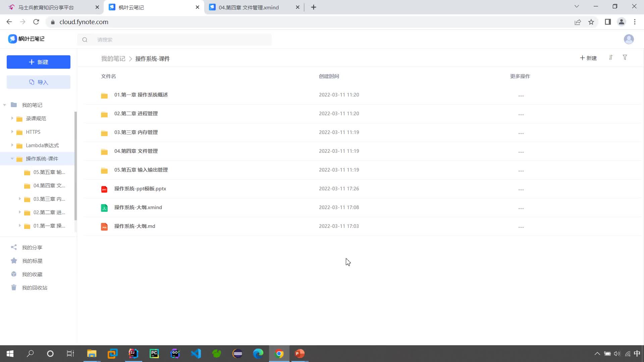The height and width of the screenshot is (362, 644).
Task: Open more actions for xmind file
Action: [521, 208]
